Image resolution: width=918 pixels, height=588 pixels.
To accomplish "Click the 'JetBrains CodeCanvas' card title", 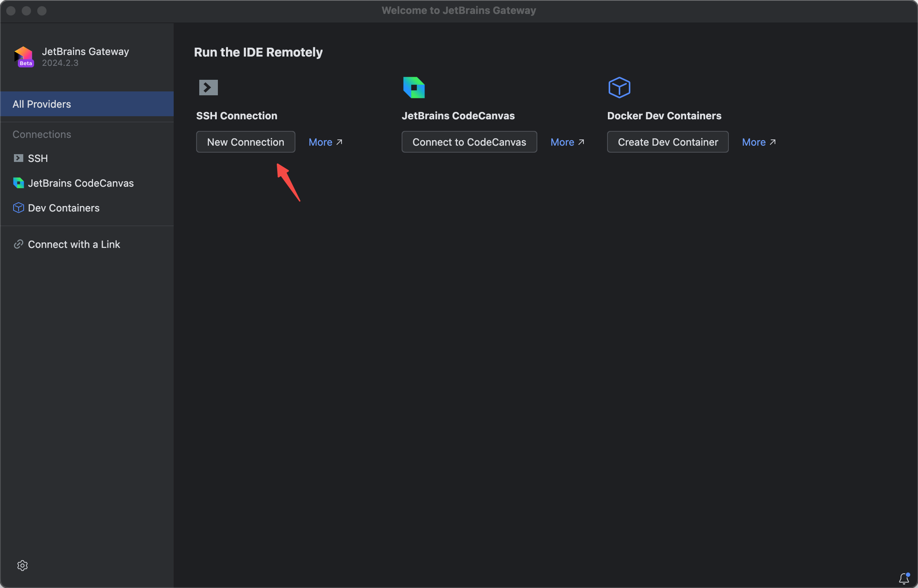I will pyautogui.click(x=458, y=116).
